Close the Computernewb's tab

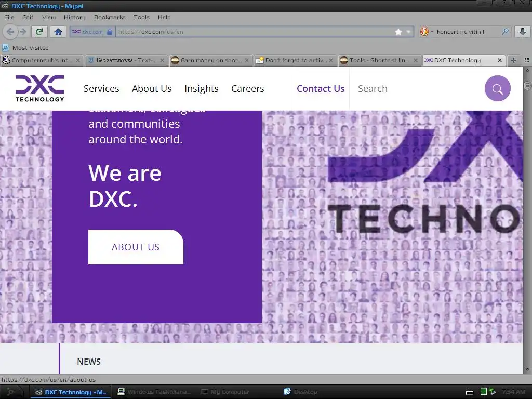pyautogui.click(x=78, y=60)
